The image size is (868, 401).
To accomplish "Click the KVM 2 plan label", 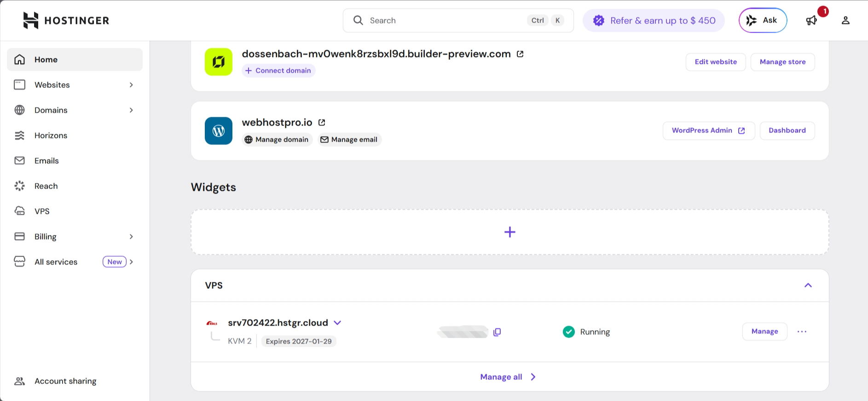I will [x=240, y=341].
